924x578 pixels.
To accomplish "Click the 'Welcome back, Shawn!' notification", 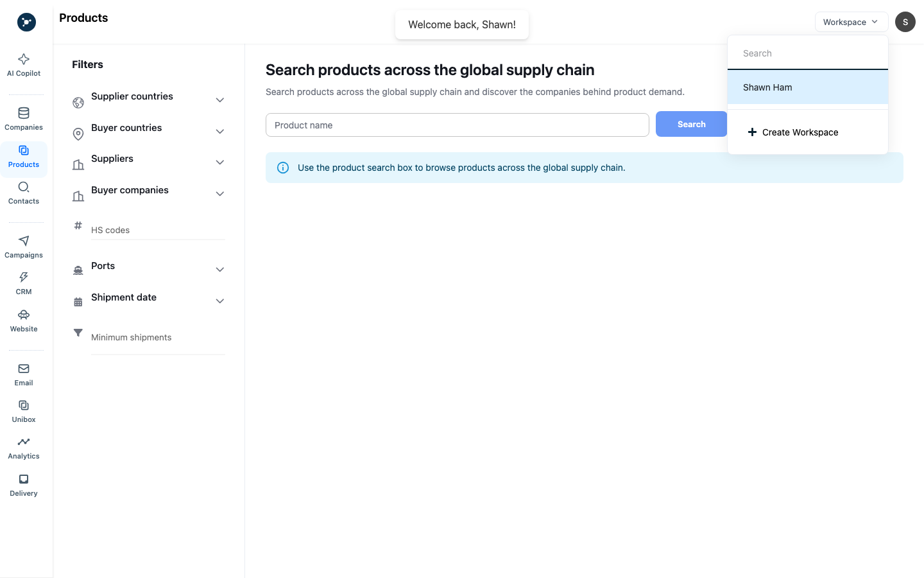I will 462,24.
